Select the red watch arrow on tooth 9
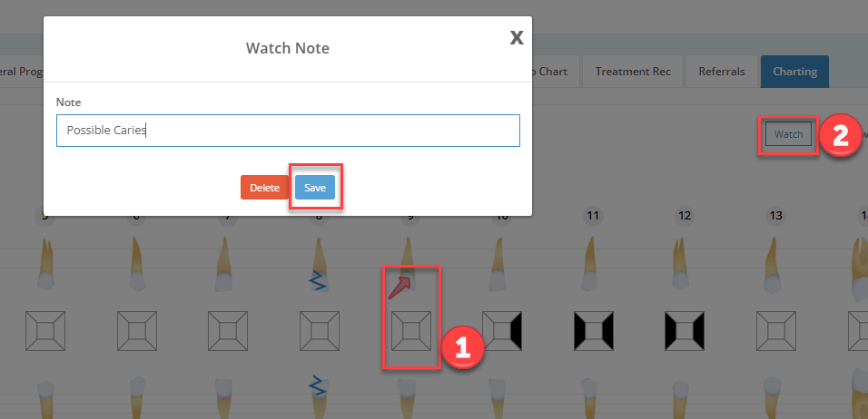 (x=399, y=288)
